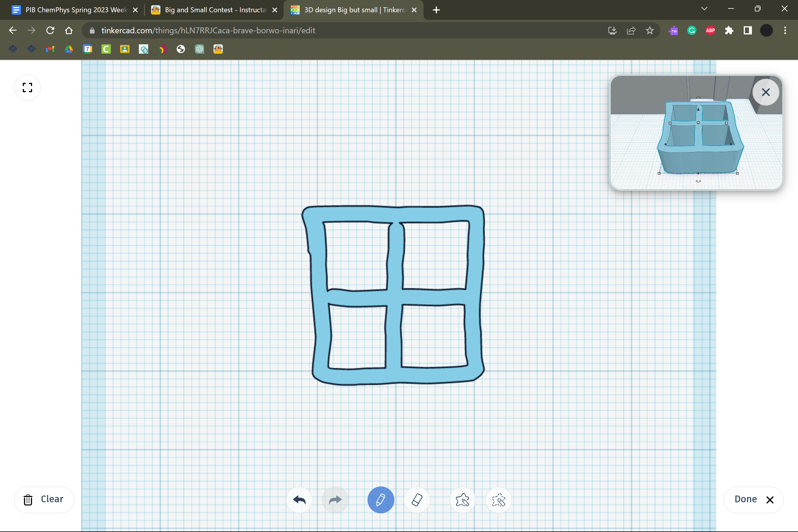Viewport: 798px width, 532px height.
Task: Close the 3D preview panel
Action: pos(765,92)
